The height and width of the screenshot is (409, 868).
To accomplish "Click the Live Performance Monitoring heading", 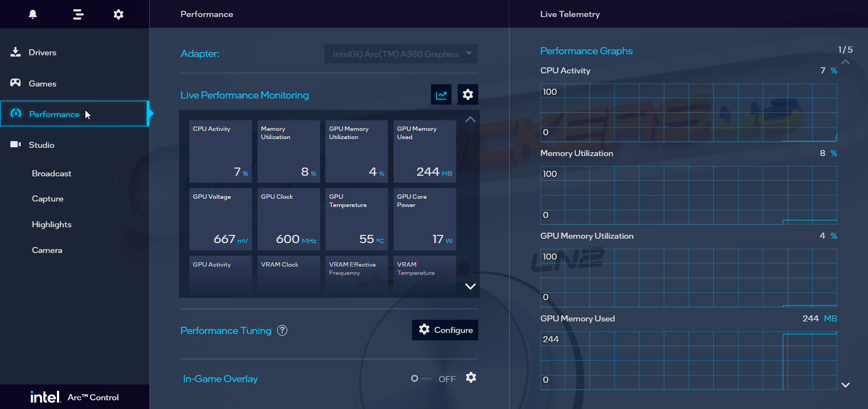I will tap(245, 95).
